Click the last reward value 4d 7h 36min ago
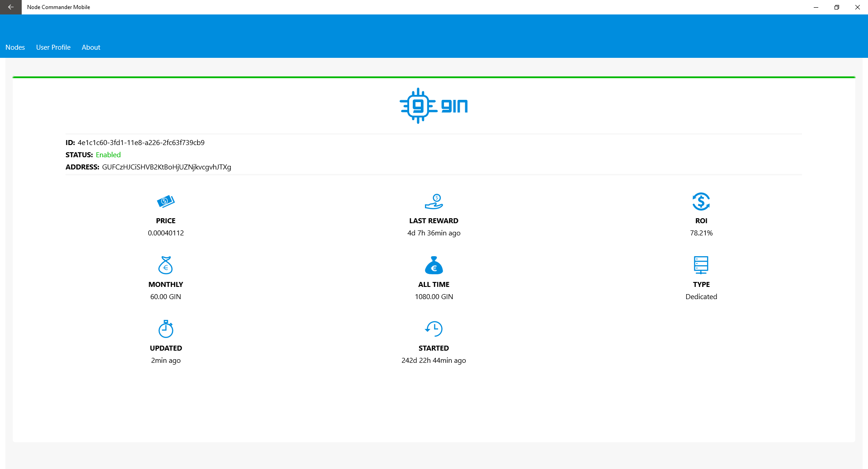Viewport: 868px width, 469px height. pos(434,233)
